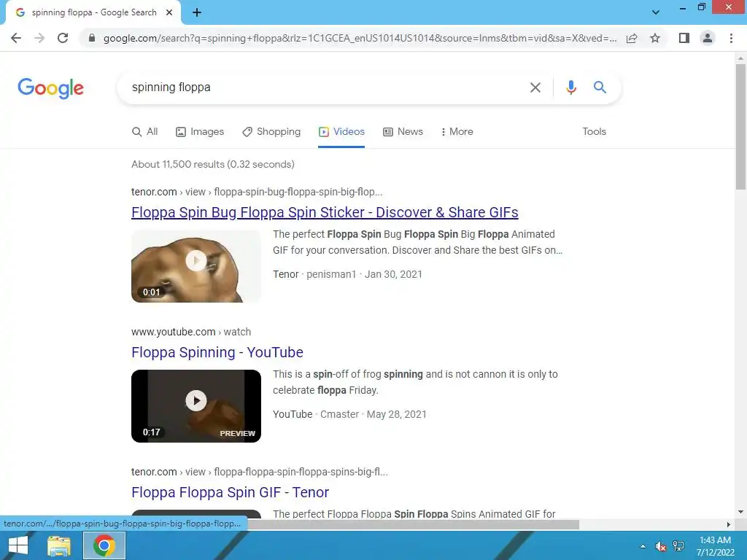Click the Chrome taskbar icon
Viewport: 747px width, 560px height.
pyautogui.click(x=104, y=545)
